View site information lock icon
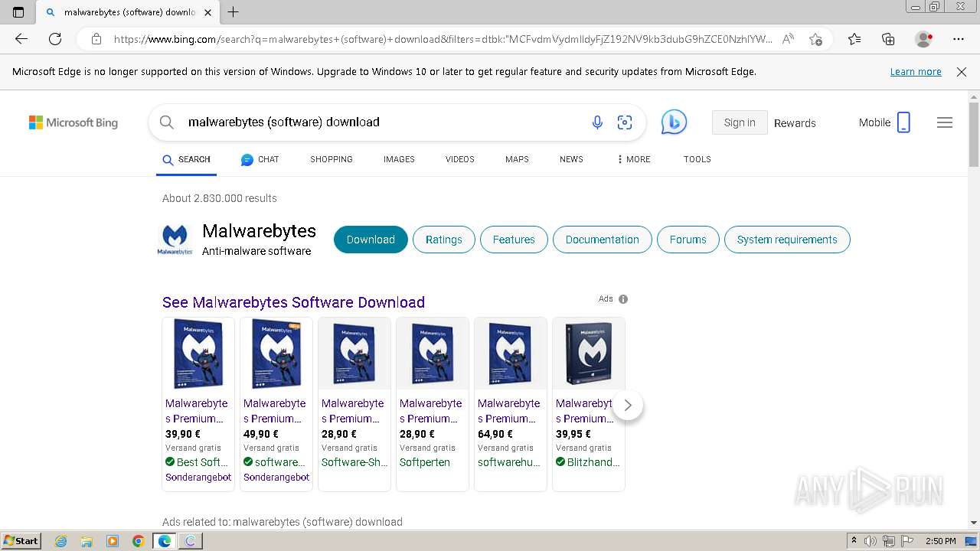 pyautogui.click(x=96, y=38)
